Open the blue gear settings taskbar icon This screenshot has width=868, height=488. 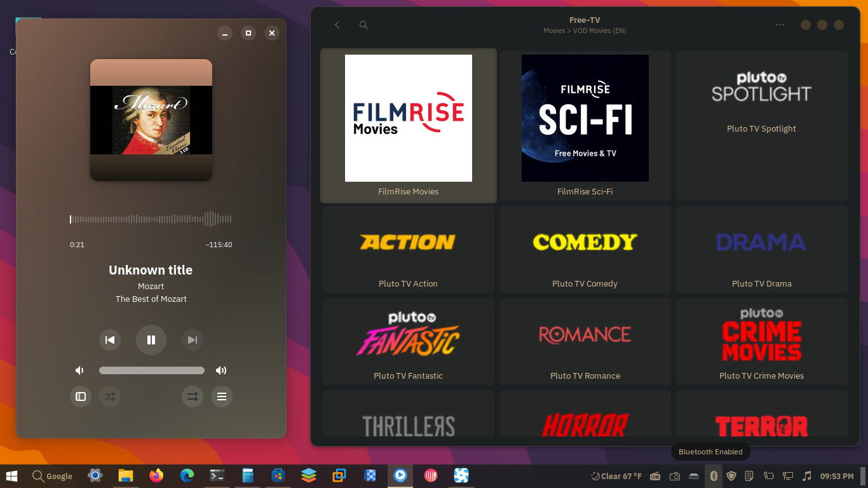pos(95,475)
